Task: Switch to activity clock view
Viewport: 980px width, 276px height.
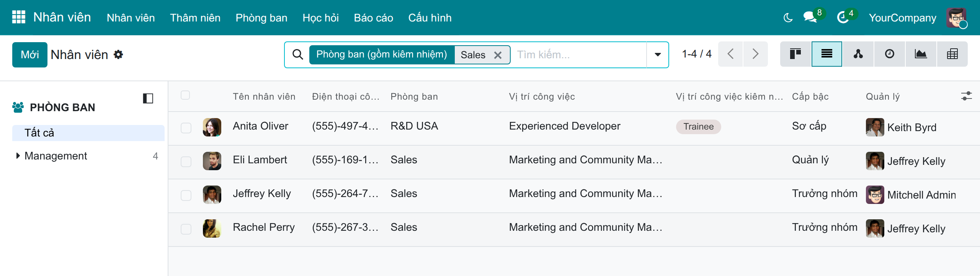Action: pyautogui.click(x=889, y=54)
